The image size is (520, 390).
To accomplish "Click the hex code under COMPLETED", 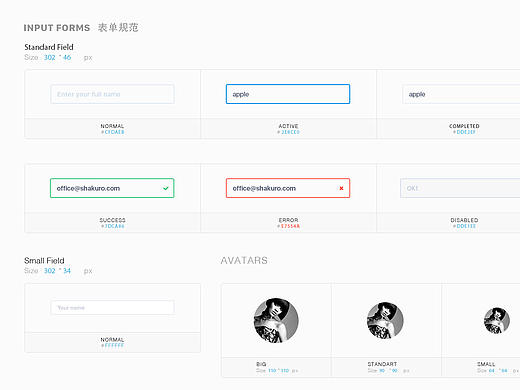I will point(464,132).
